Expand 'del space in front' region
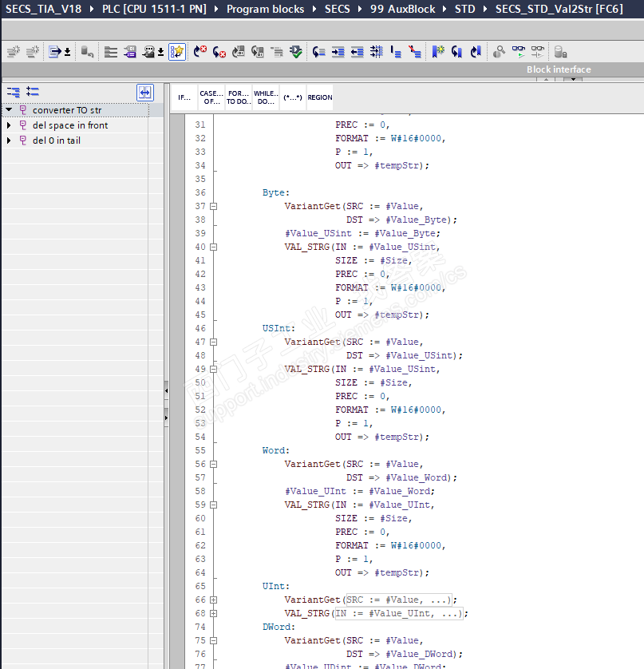 9,125
